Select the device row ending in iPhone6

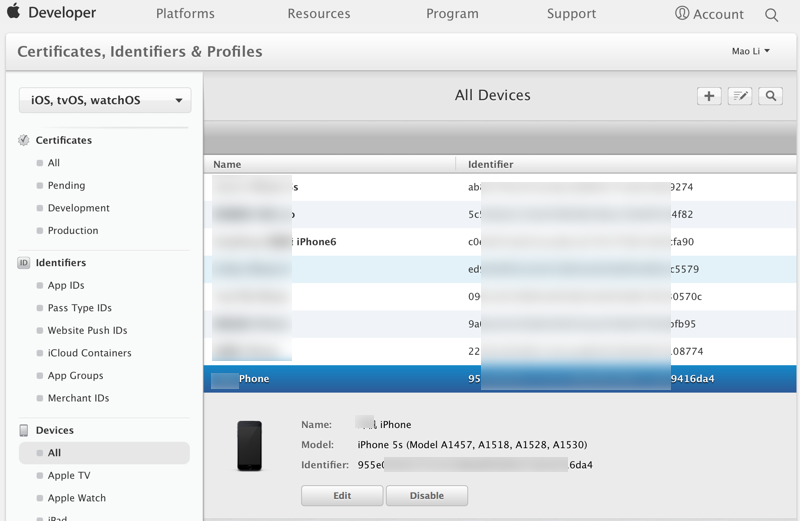click(x=500, y=242)
